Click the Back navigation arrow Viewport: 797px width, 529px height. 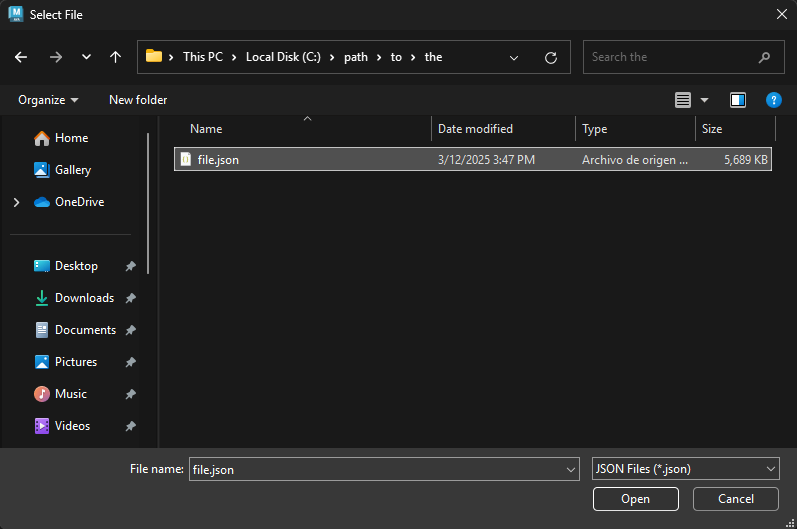pos(21,57)
